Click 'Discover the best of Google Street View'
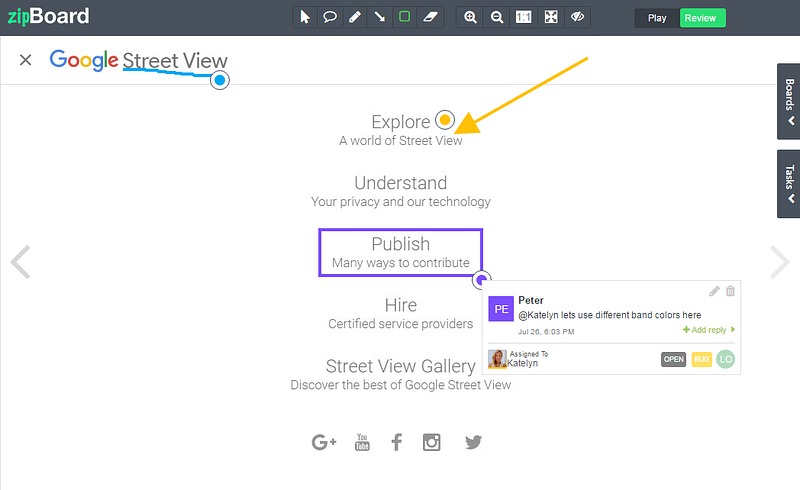800x490 pixels. (x=401, y=385)
